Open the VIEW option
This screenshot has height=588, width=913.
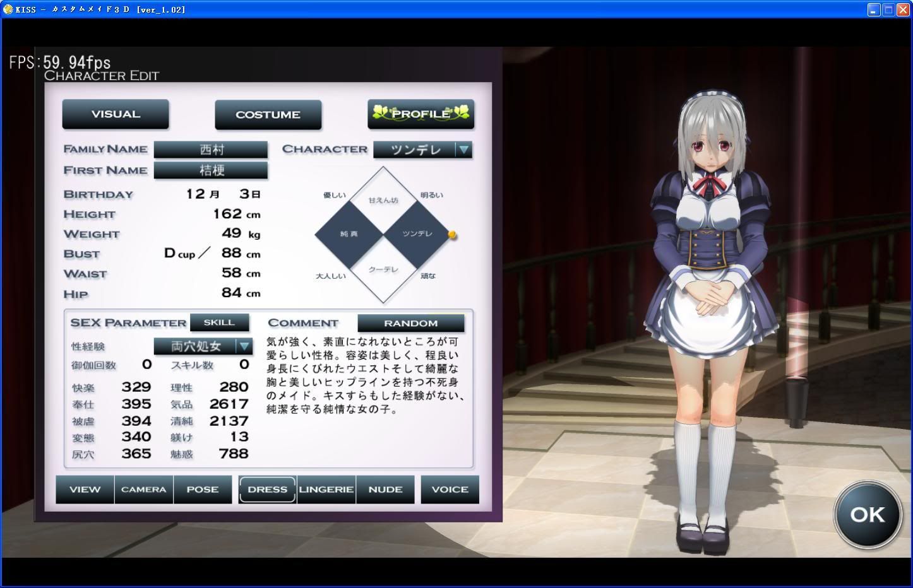click(85, 490)
